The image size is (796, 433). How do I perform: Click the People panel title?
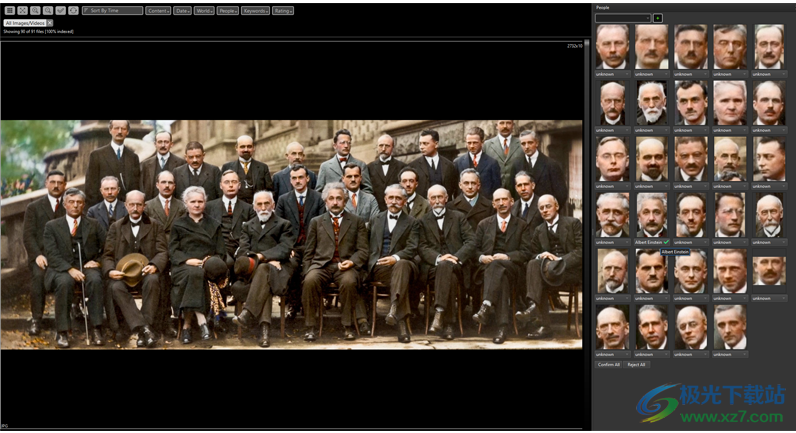click(603, 8)
